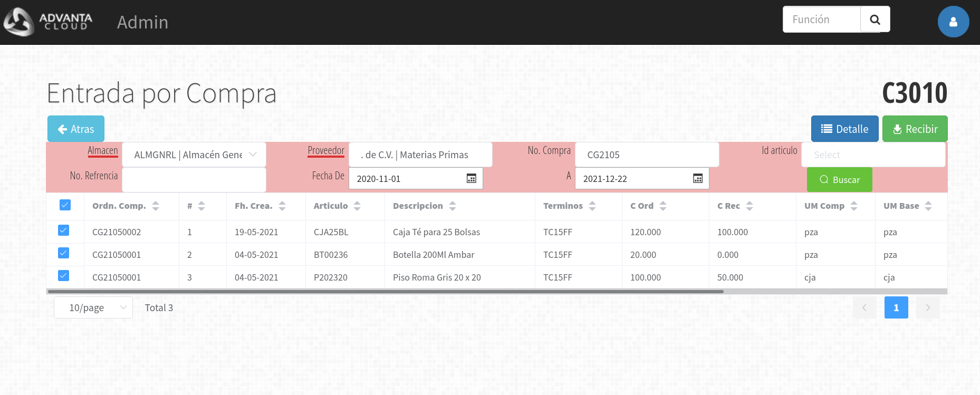Sort by Articulo column arrows
The image size is (980, 395).
click(x=357, y=206)
